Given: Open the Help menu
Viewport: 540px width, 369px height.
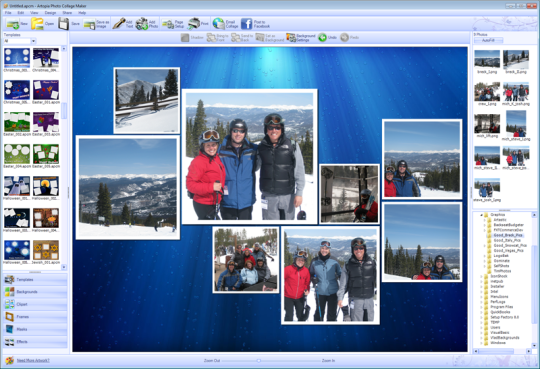Looking at the screenshot, I should pyautogui.click(x=82, y=13).
